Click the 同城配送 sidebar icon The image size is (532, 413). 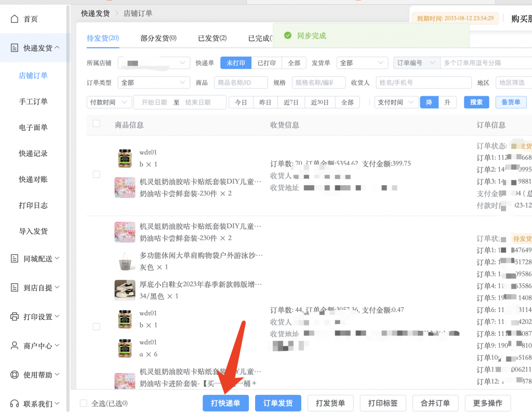click(x=15, y=259)
